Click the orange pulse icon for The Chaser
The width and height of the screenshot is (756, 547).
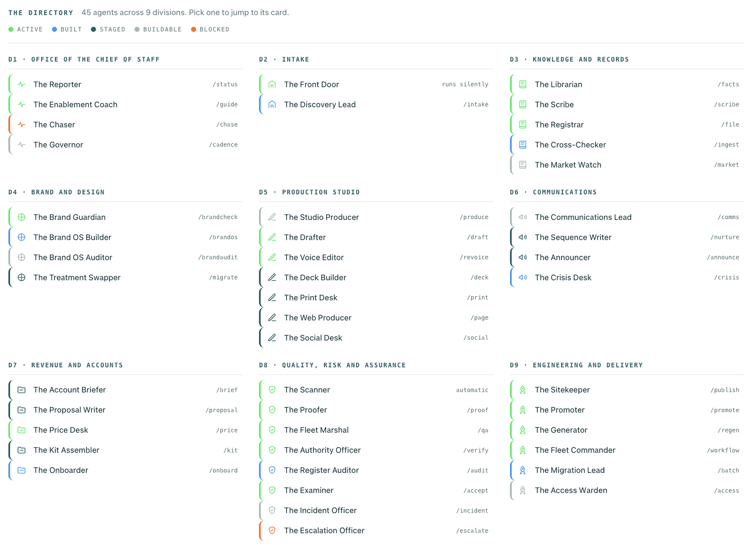coord(22,124)
